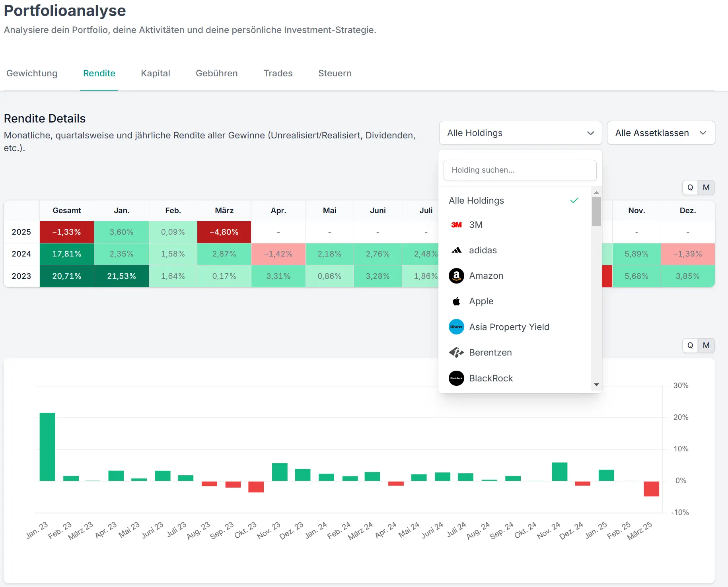The image size is (728, 587).
Task: Open the Gewichtung tab
Action: [32, 73]
